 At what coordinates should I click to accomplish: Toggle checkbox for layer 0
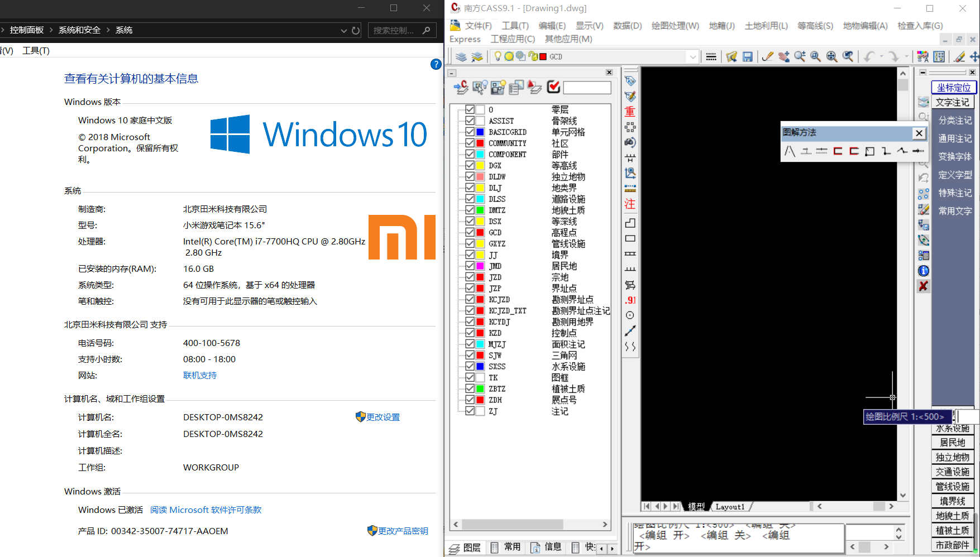(470, 109)
